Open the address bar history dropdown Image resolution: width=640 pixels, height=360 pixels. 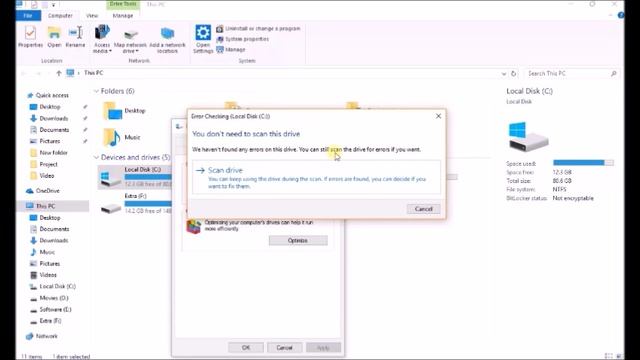click(504, 74)
